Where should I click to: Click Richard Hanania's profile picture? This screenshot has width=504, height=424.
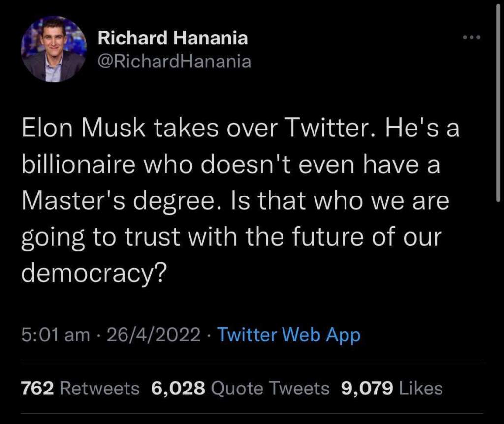click(54, 49)
